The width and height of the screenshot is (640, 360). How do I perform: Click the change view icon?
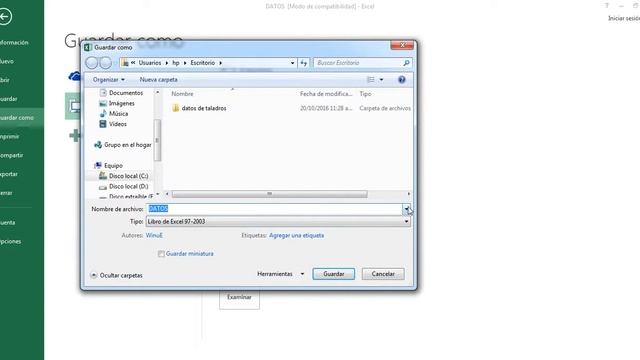pos(371,80)
